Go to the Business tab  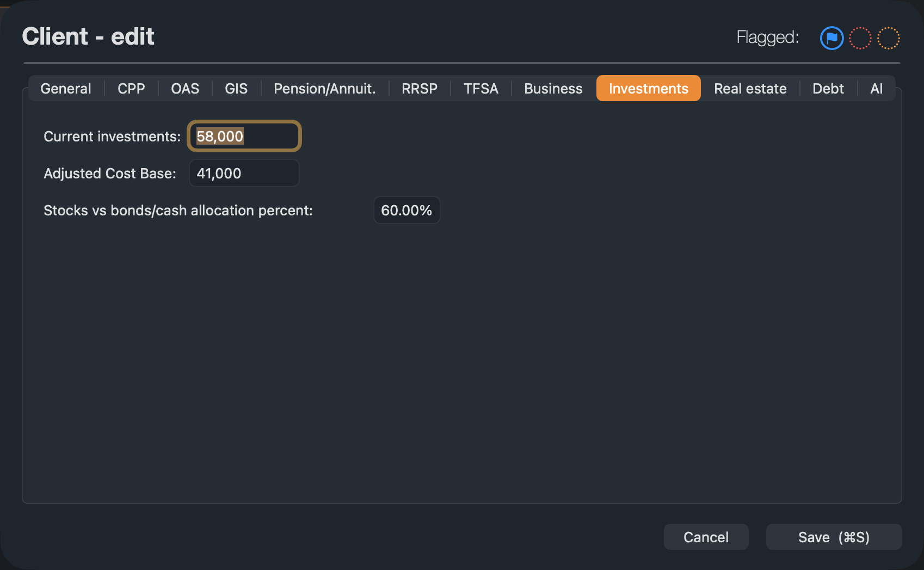tap(553, 88)
